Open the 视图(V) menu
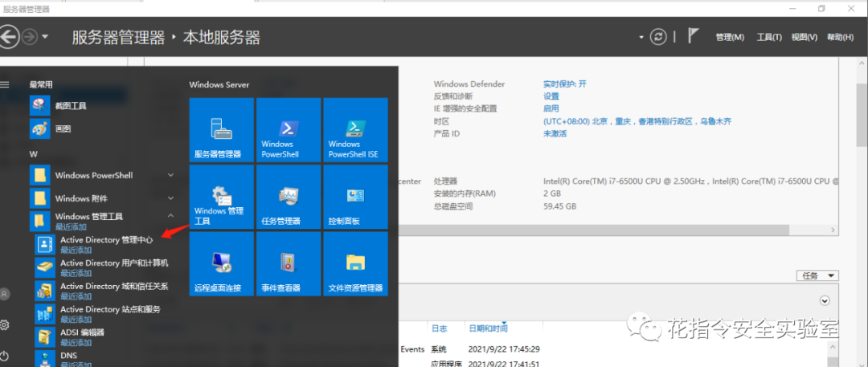 (x=805, y=37)
